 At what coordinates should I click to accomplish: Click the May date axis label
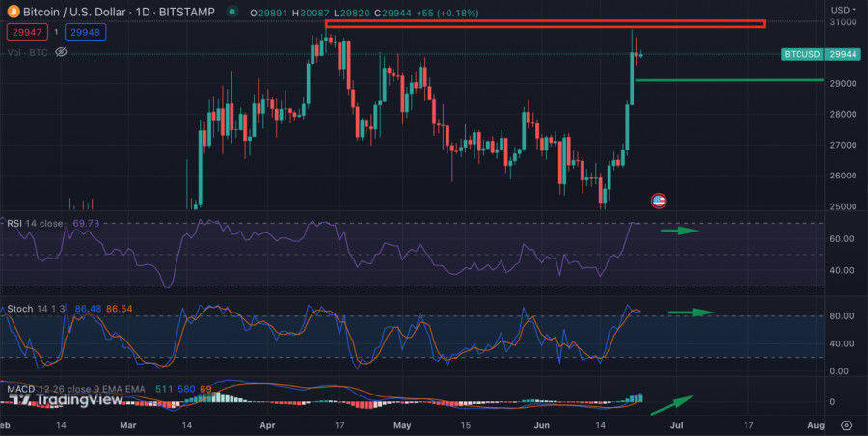click(402, 425)
